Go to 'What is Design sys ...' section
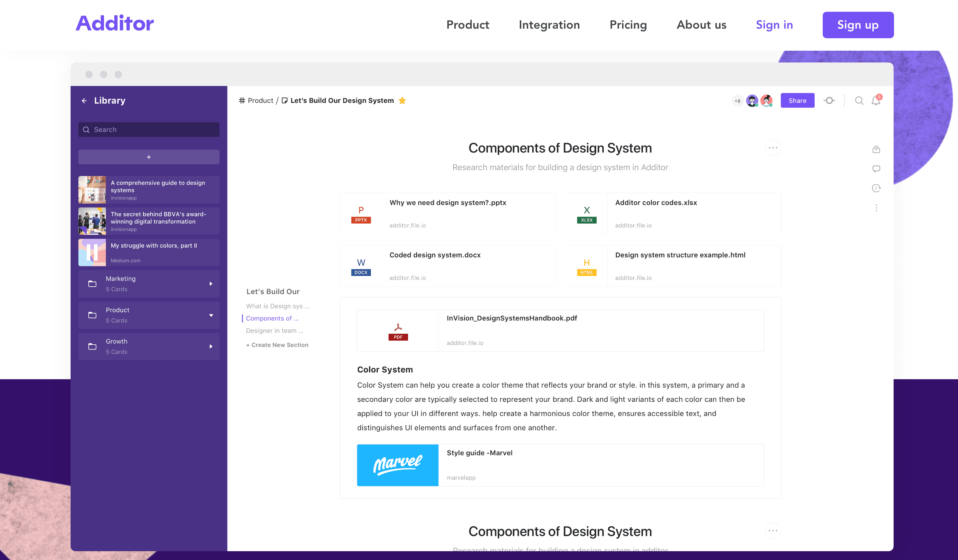This screenshot has height=560, width=958. coord(278,306)
